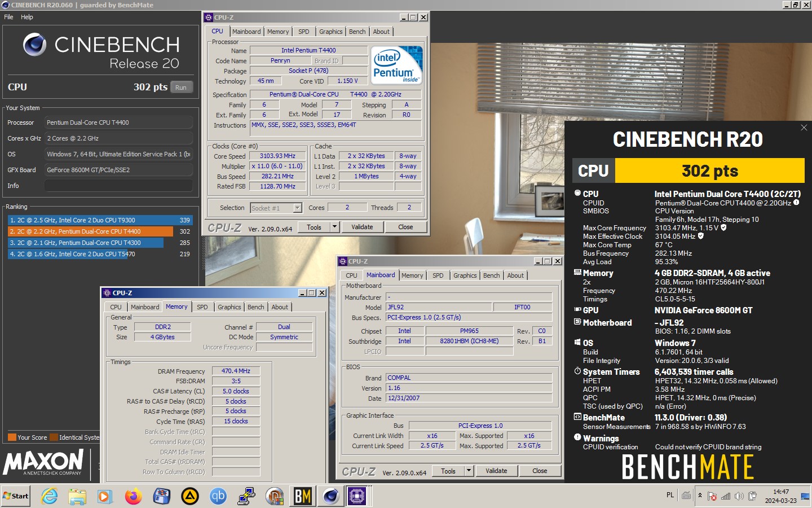Open Action Center flag in system tray
Screen dimensions: 812x508
712,496
